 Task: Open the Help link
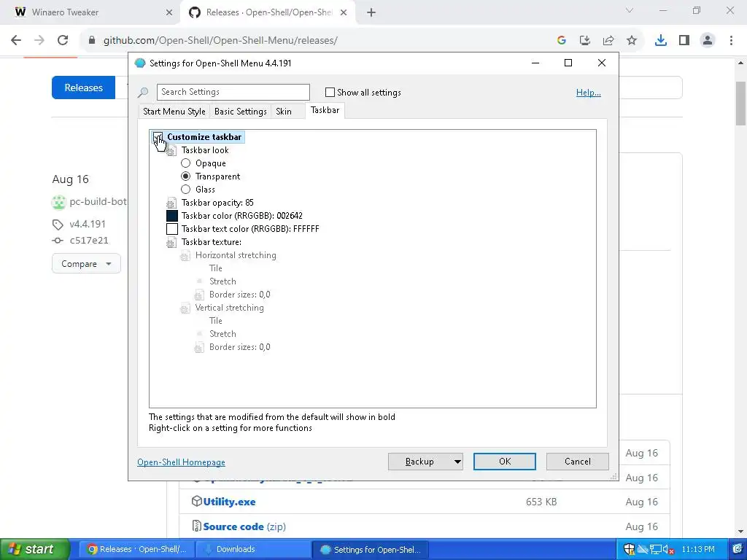589,93
